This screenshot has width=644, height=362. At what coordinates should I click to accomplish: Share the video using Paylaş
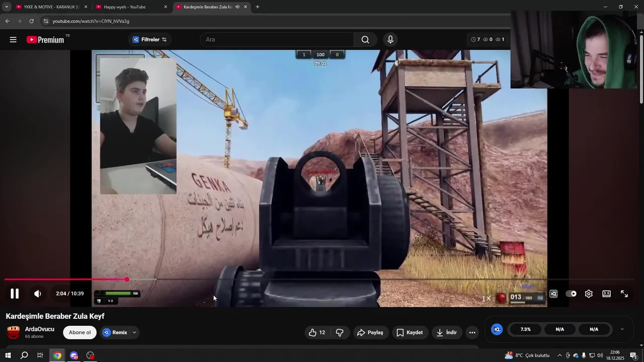(370, 332)
